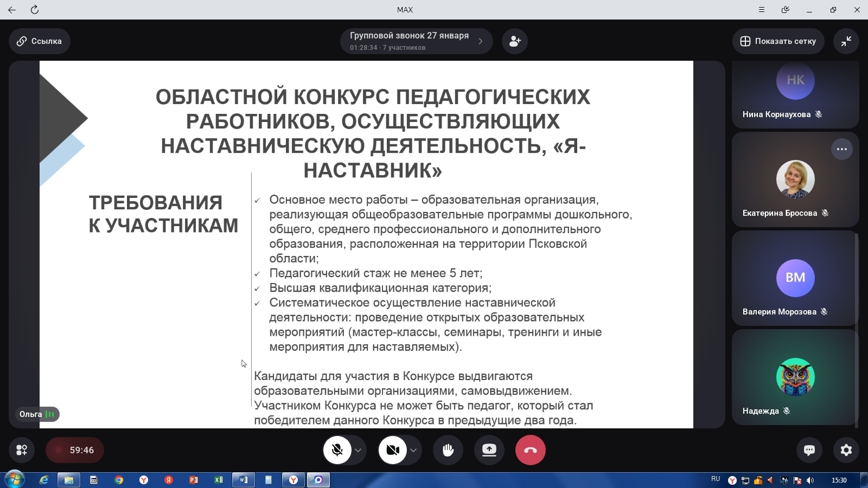Start screen sharing

489,450
